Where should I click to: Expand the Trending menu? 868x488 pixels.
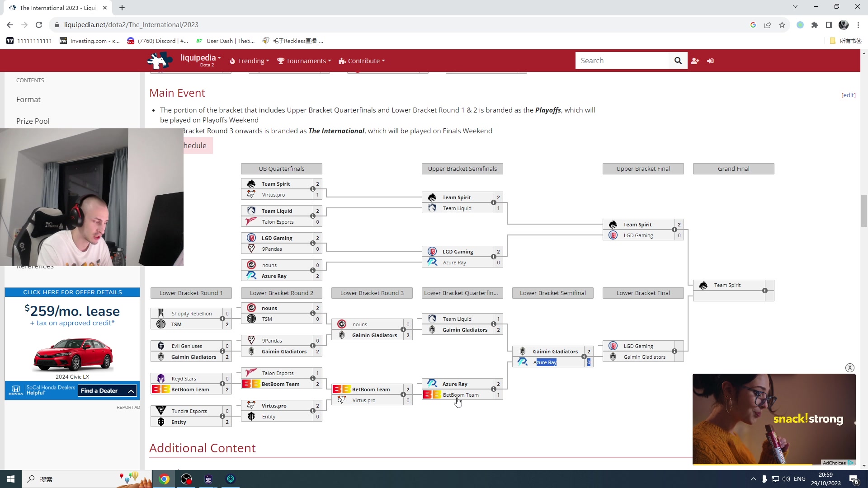(x=249, y=61)
